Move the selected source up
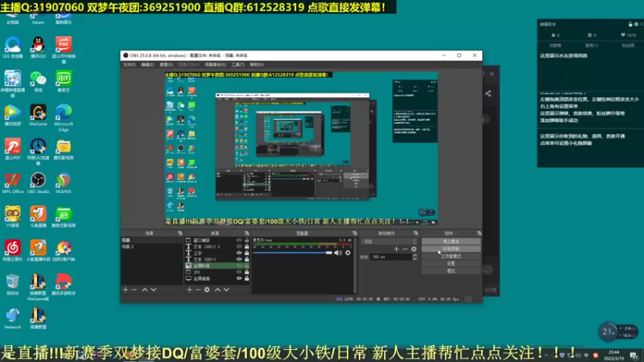Viewport: 644px width, 362px height. click(217, 290)
